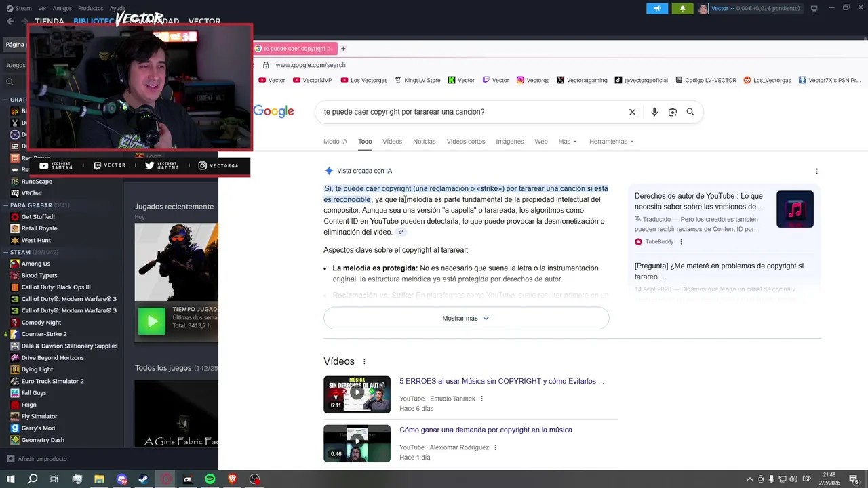Image resolution: width=868 pixels, height=488 pixels.
Task: Open Task View on the taskbar
Action: click(54, 479)
